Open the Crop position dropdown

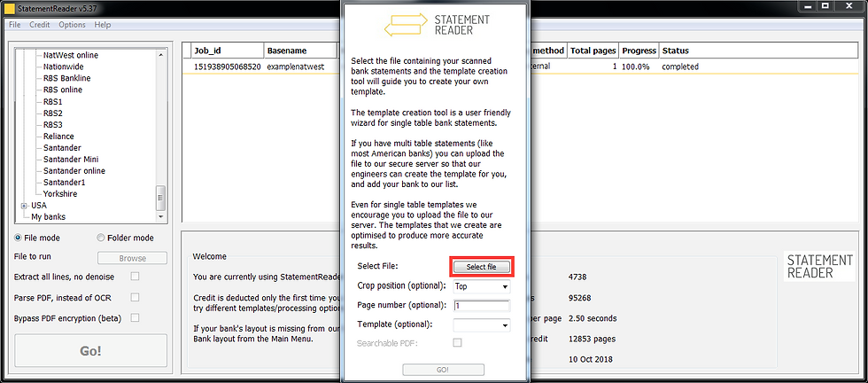(x=482, y=286)
